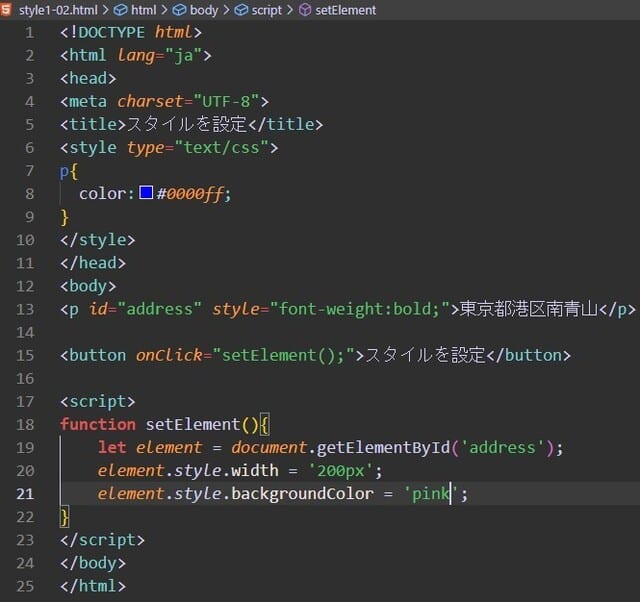Open the blue #0000ff color swatch

pyautogui.click(x=146, y=193)
